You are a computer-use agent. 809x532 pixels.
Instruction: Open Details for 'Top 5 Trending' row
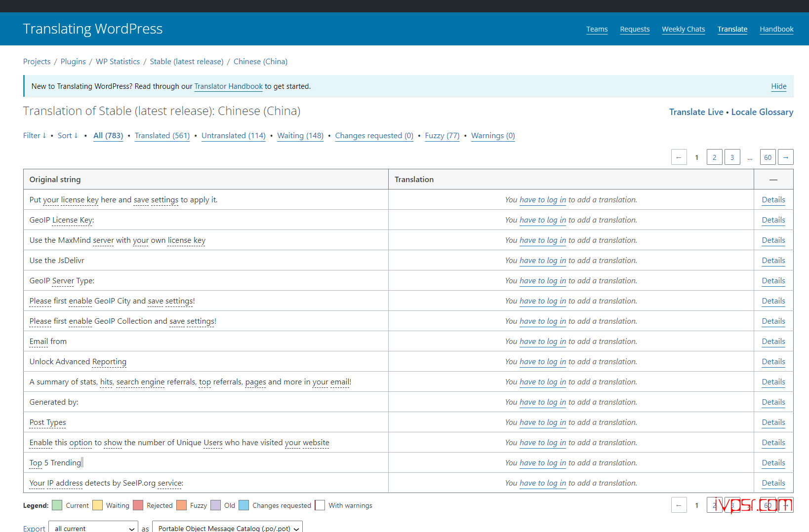[x=773, y=463]
